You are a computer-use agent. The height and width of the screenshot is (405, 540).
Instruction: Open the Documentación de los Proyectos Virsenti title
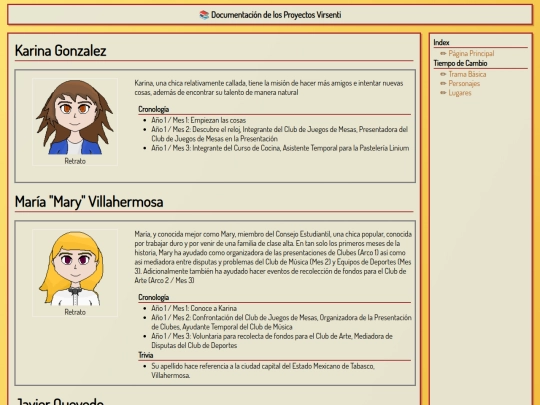point(276,15)
